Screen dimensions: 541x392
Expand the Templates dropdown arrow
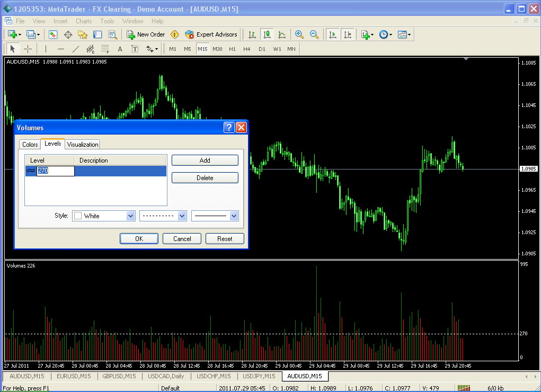tap(409, 35)
